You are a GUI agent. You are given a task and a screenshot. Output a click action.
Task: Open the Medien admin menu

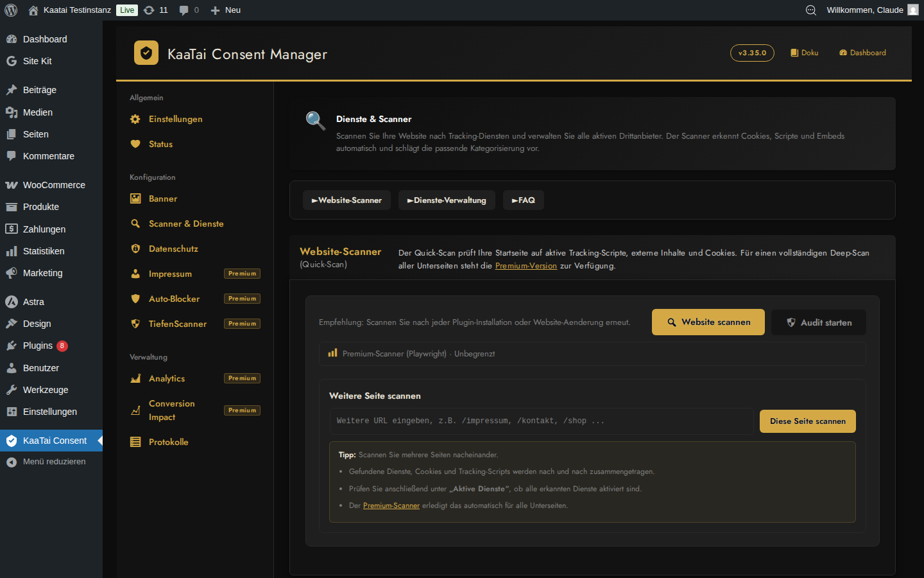pyautogui.click(x=51, y=112)
